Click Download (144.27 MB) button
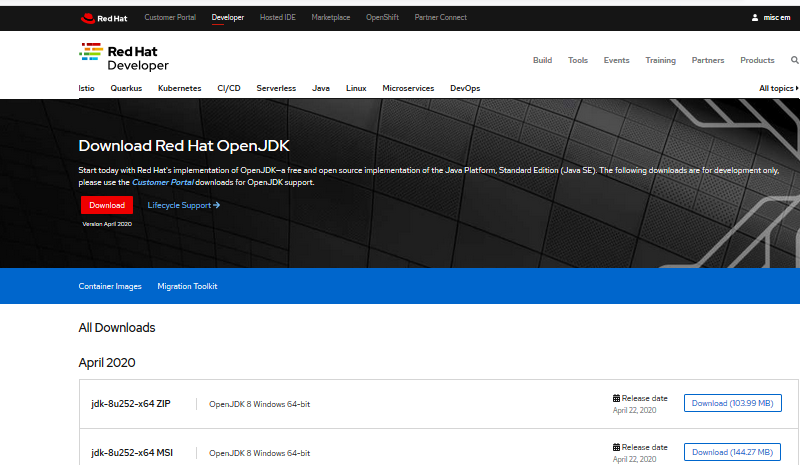 click(x=733, y=452)
